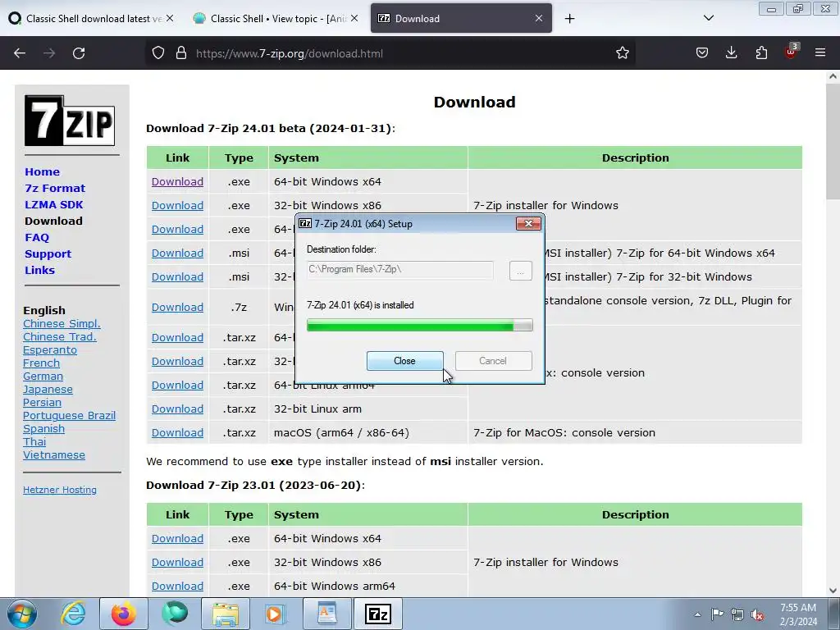Expand the list all tabs chevron
The width and height of the screenshot is (840, 630).
click(x=708, y=18)
